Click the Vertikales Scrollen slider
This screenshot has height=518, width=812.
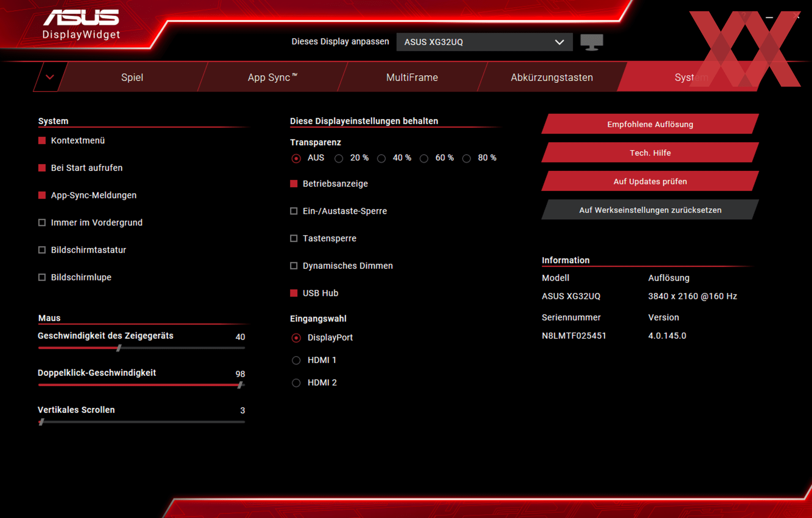click(x=141, y=422)
